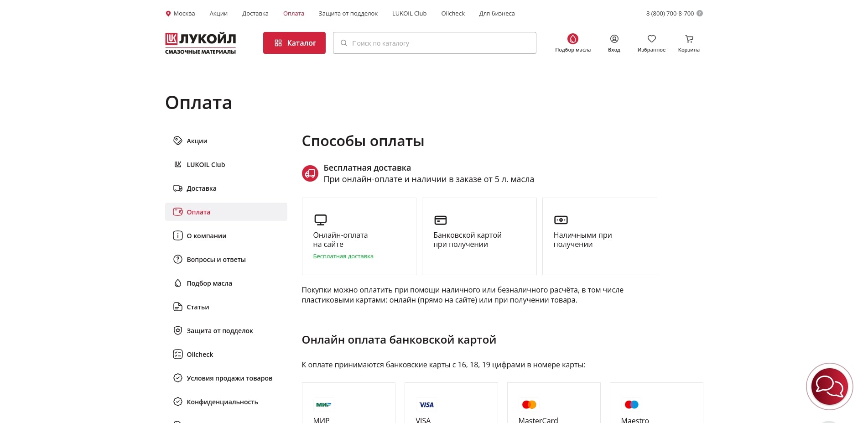Open Условия продажи товаров page
The width and height of the screenshot is (868, 423).
click(x=229, y=378)
